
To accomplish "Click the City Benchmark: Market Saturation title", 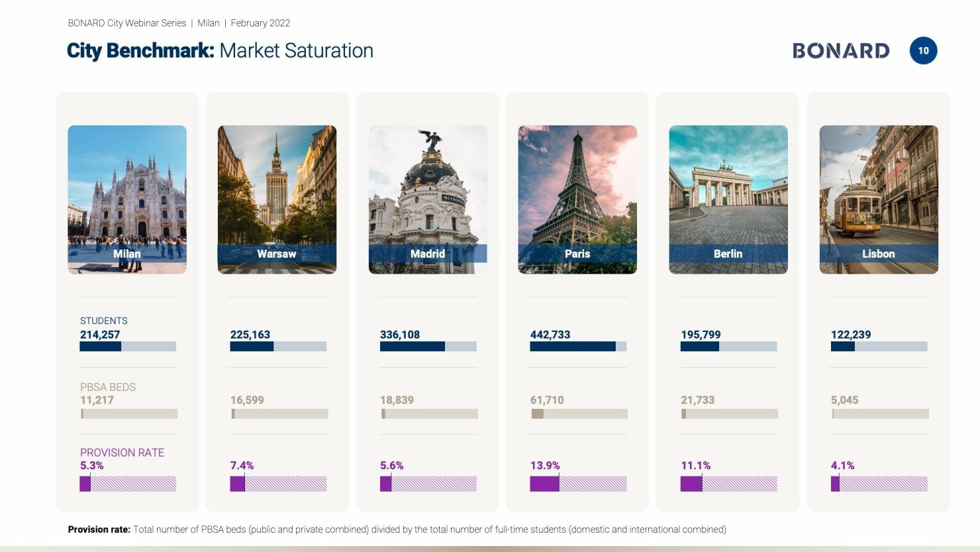I will click(220, 51).
